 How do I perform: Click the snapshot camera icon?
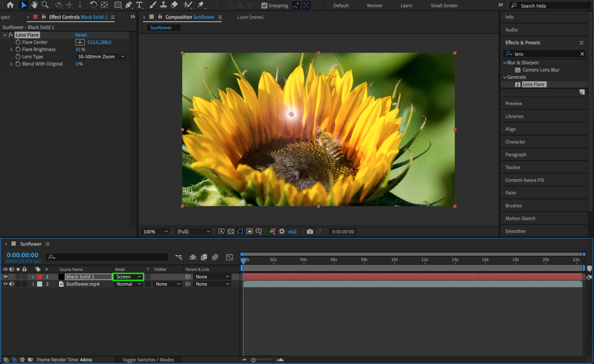point(310,231)
